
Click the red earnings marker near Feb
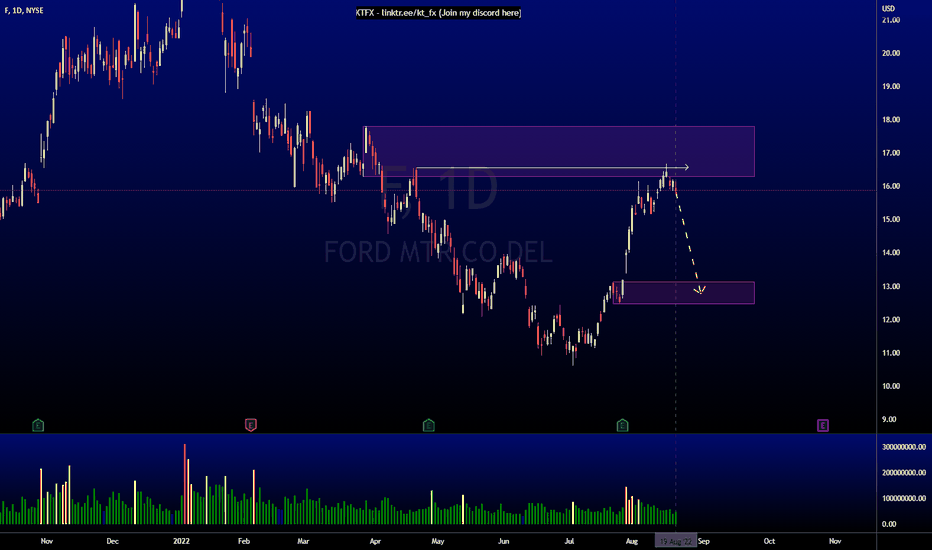tap(251, 425)
